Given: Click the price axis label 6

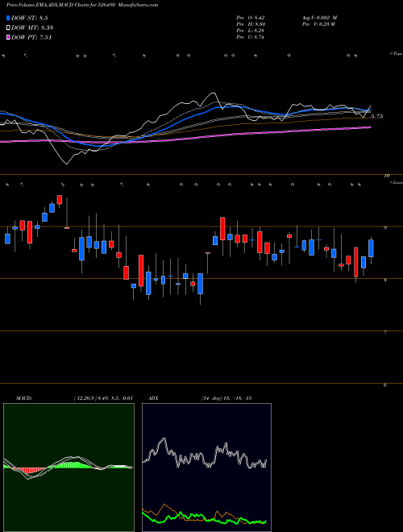Looking at the screenshot, I should point(385,385).
